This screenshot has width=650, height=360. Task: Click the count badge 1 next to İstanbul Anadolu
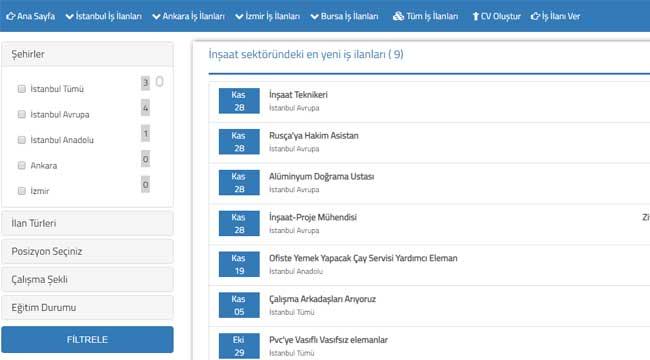[146, 134]
